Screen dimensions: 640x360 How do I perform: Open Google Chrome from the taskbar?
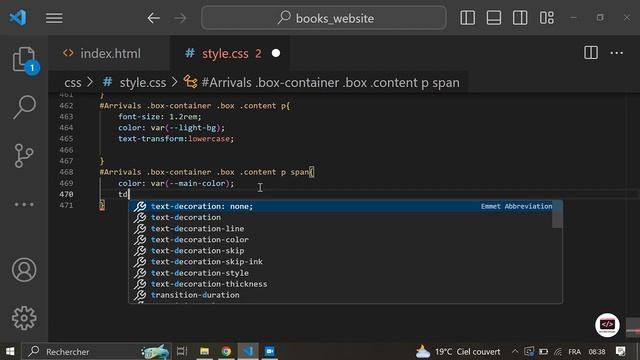226,351
